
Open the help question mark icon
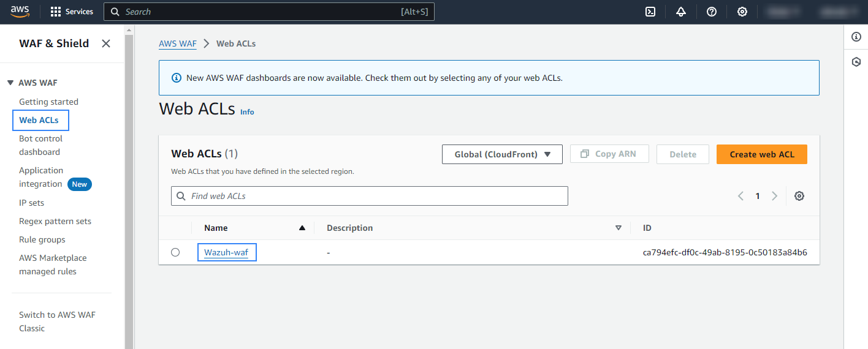[712, 12]
